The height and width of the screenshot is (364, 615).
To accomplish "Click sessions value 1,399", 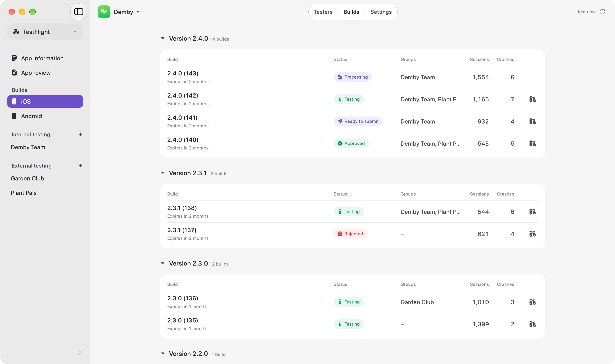I will (481, 324).
